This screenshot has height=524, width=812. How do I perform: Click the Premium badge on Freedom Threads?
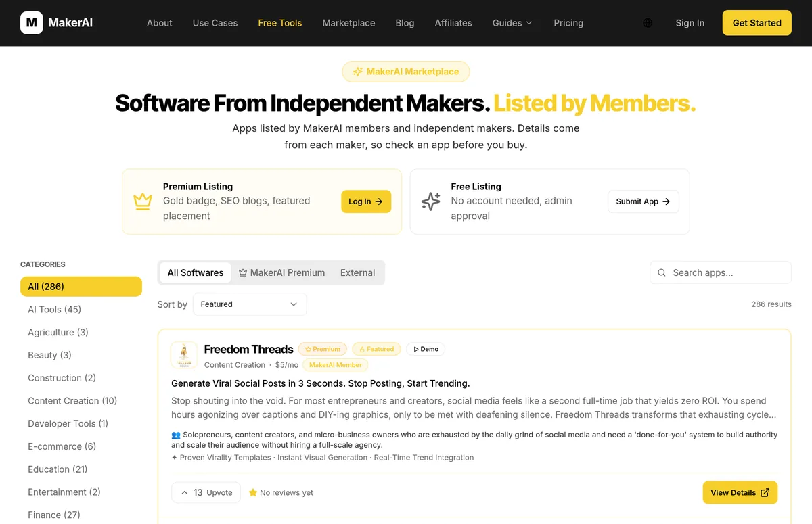[323, 349]
